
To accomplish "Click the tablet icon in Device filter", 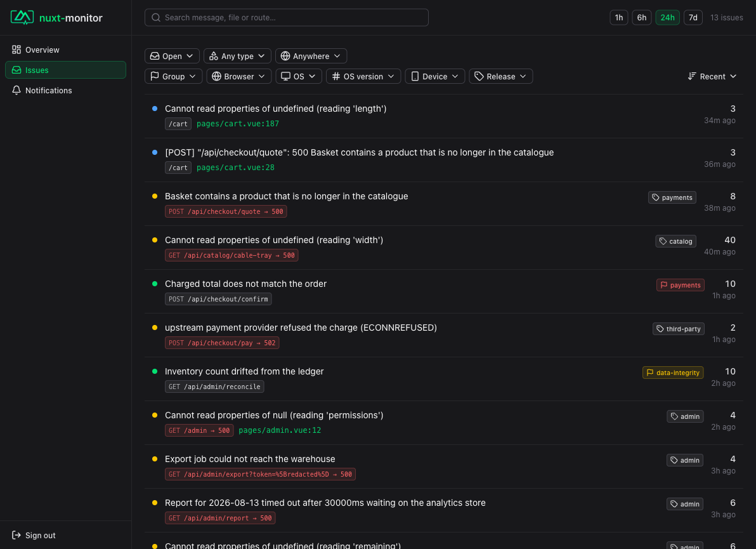I will pos(415,76).
